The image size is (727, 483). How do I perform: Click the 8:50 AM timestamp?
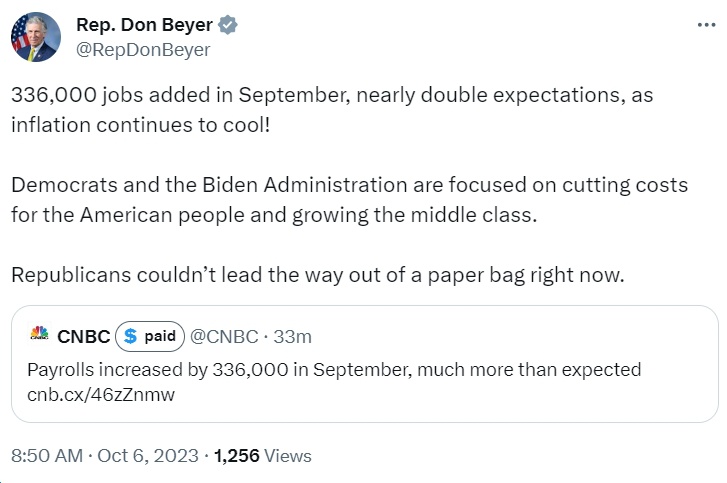click(47, 456)
